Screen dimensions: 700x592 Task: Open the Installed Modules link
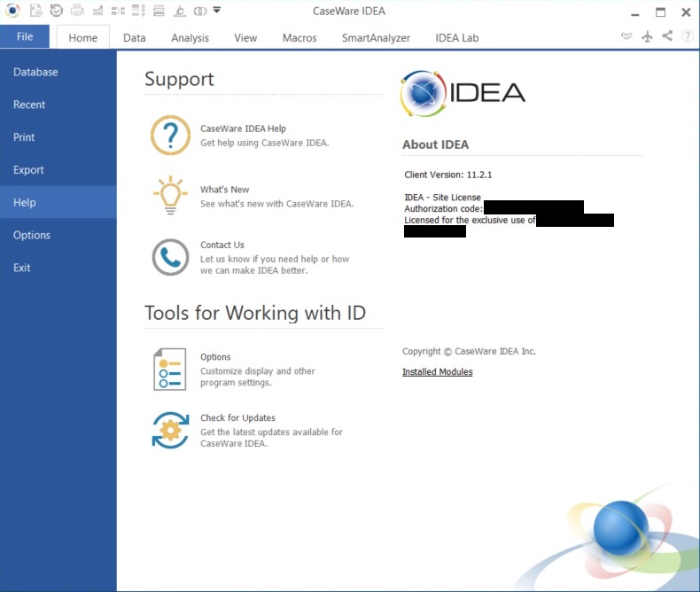(437, 372)
